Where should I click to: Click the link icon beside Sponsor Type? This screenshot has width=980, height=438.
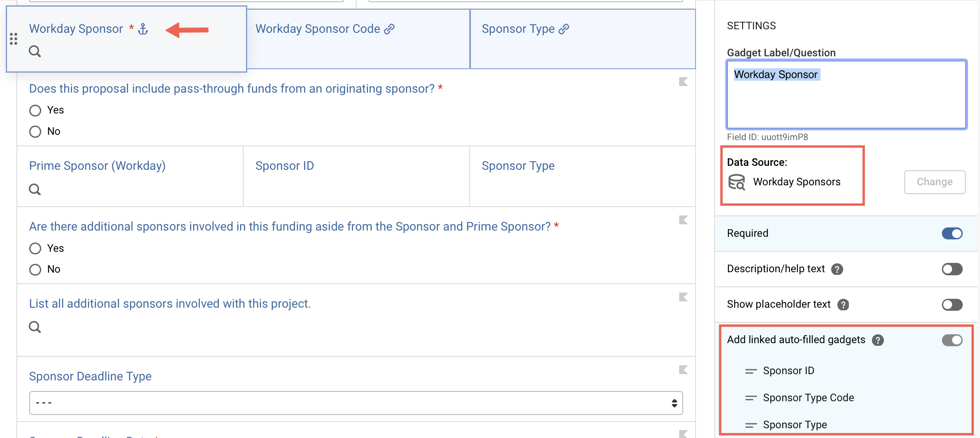564,28
